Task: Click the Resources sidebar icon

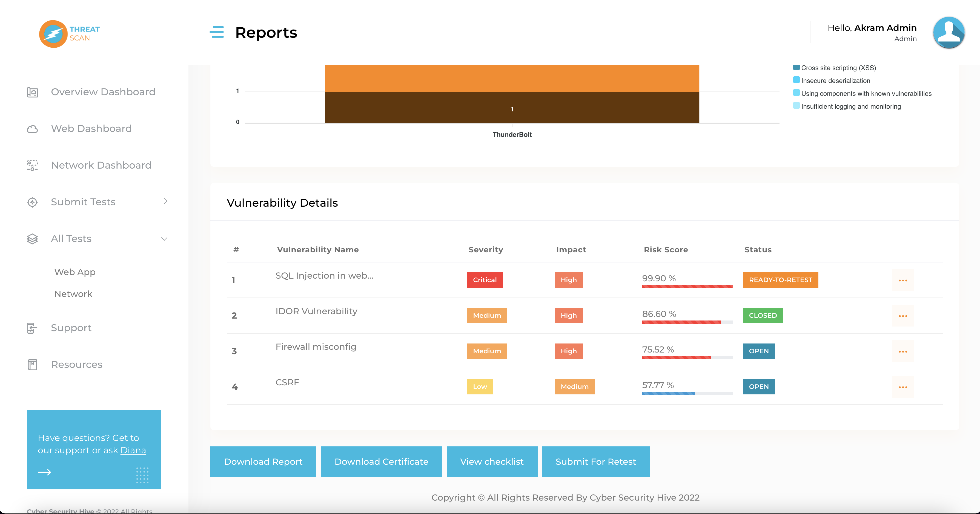Action: coord(32,364)
